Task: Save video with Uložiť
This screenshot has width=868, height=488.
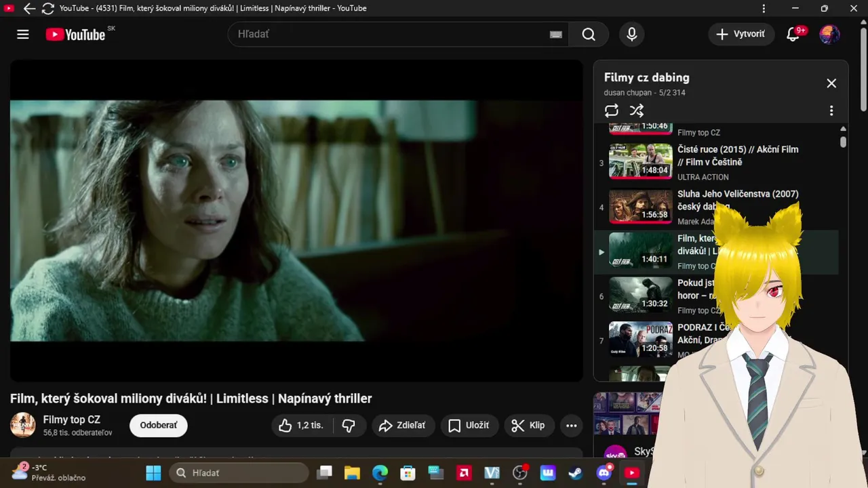Action: pos(469,426)
